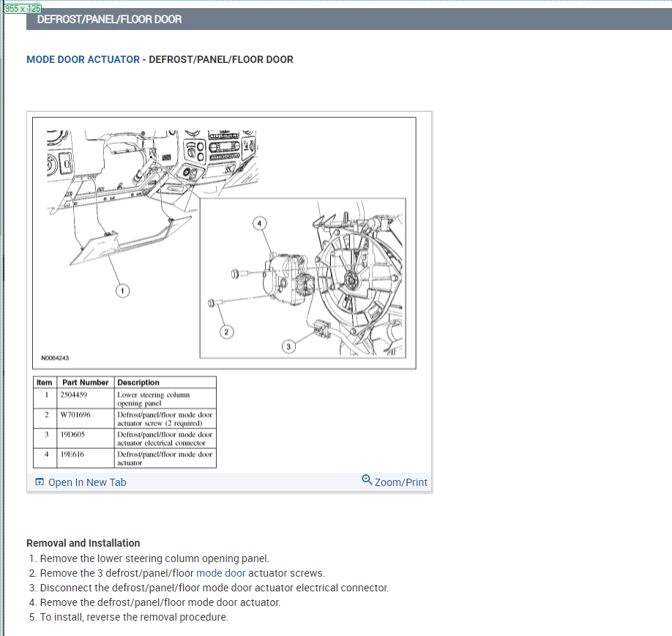Click callout number 4 in diagram

click(259, 223)
